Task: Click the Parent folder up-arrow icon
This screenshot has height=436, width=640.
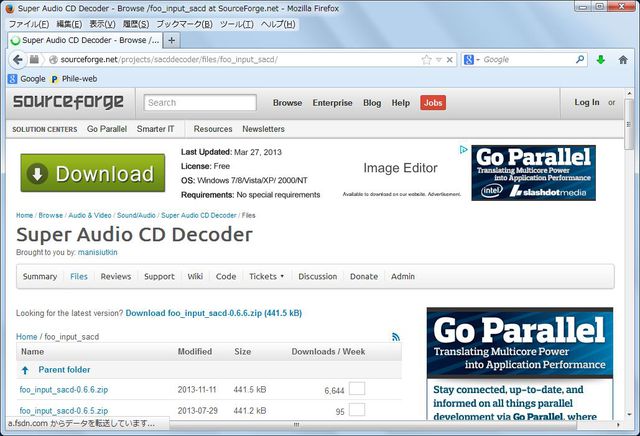Action: [25, 370]
